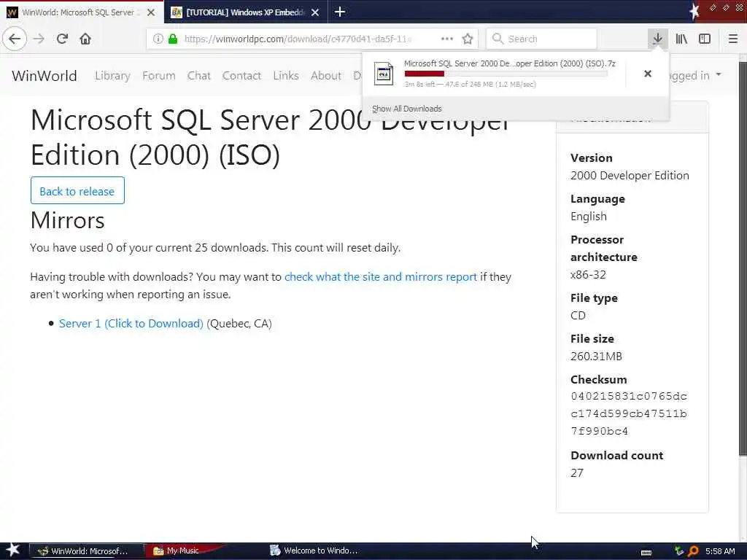Open the Library bookshelf icon
Screen dimensions: 747x560
click(x=681, y=39)
